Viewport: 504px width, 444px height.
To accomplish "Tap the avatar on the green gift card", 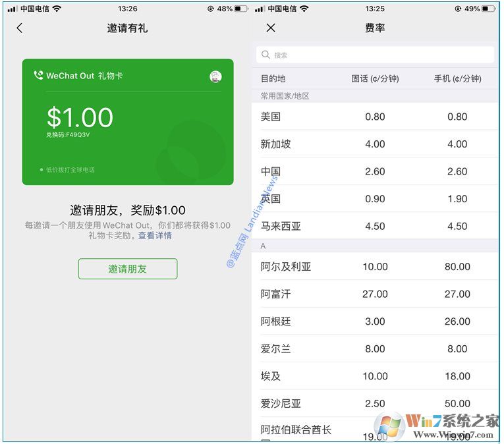I will tap(215, 76).
